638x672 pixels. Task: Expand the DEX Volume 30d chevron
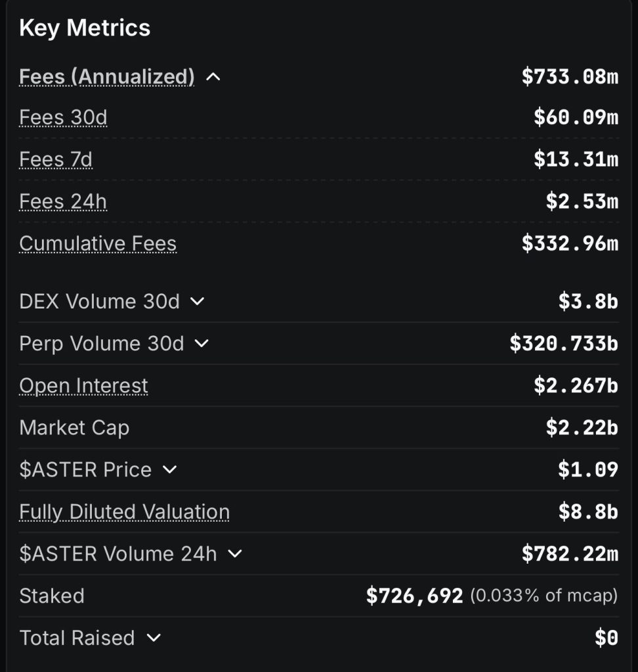point(197,301)
